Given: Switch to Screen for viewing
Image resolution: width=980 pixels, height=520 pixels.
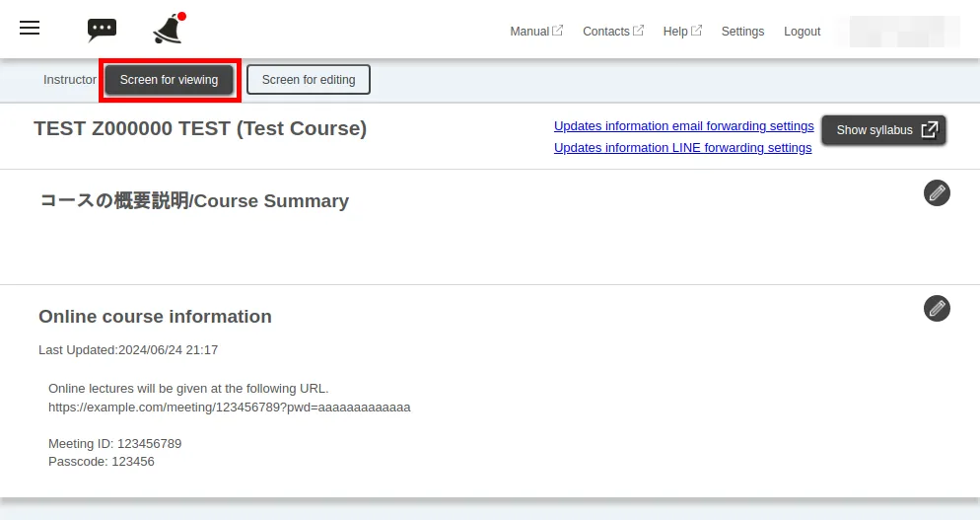Looking at the screenshot, I should pos(169,80).
